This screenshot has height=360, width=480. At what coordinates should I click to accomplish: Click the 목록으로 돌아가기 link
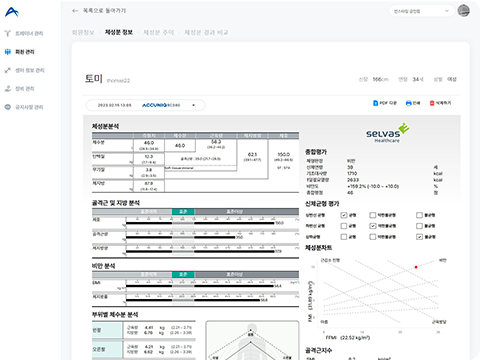[104, 11]
